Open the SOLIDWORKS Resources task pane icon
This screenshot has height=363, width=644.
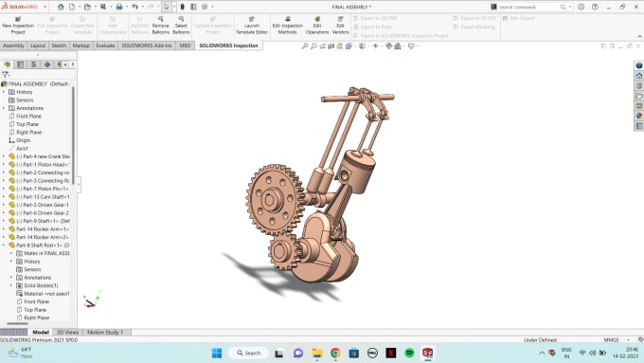[639, 76]
